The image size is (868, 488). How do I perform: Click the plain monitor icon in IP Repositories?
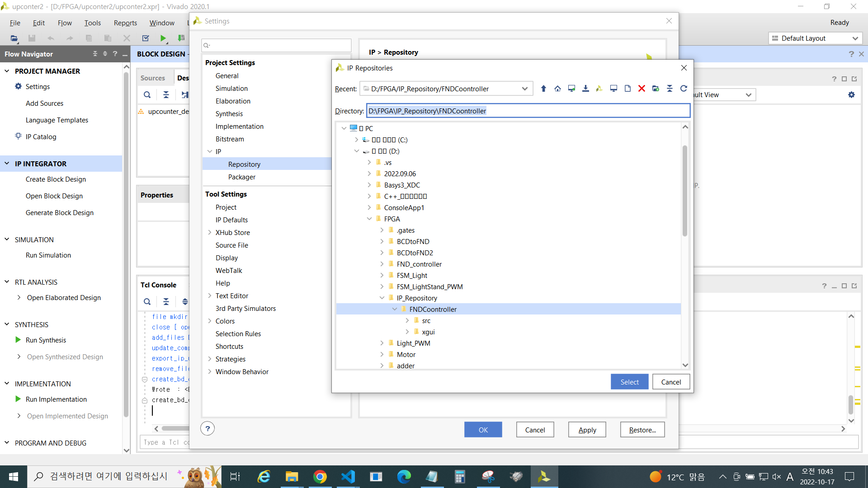[x=613, y=89]
